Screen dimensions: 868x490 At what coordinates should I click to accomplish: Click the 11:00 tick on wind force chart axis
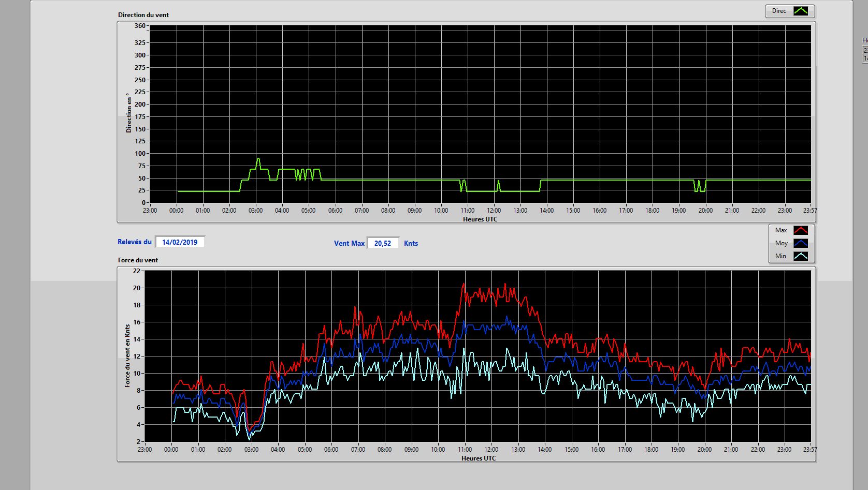tap(465, 449)
